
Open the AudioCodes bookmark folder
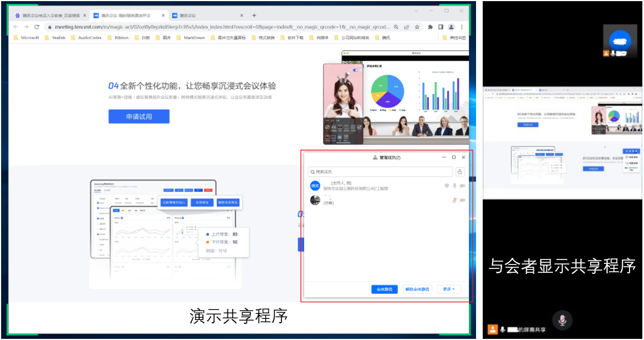click(86, 38)
